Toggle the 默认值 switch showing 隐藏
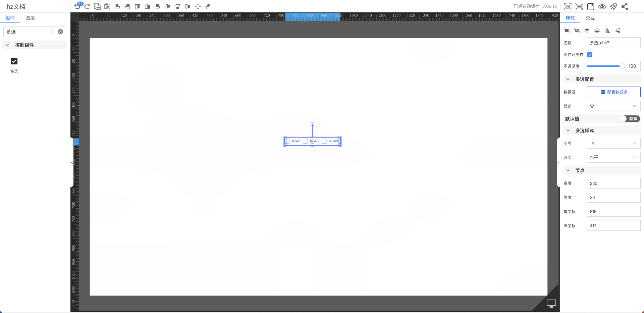644x313 pixels. coord(630,119)
